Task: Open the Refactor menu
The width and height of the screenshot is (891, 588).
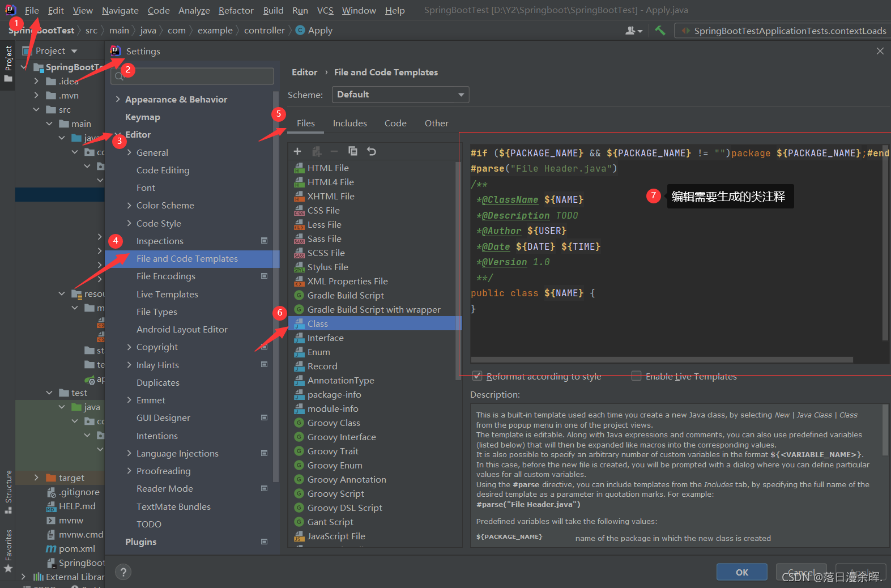Action: click(x=236, y=10)
